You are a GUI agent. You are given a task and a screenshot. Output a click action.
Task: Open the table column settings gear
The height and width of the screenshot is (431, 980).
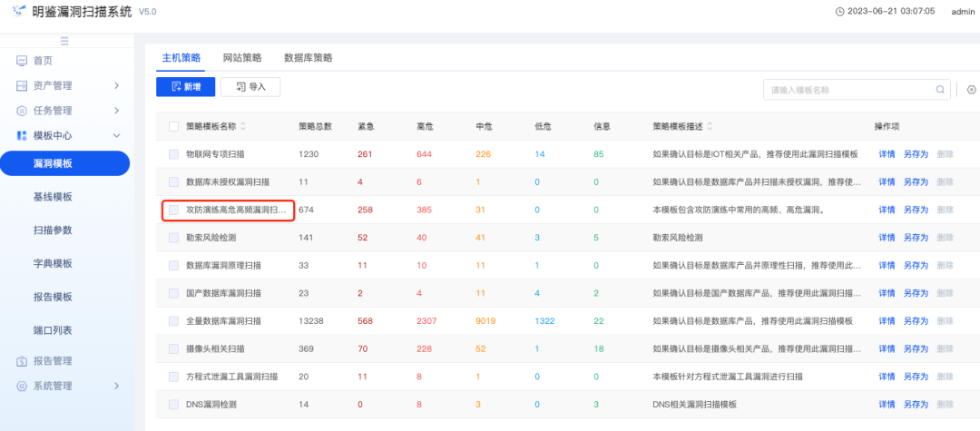click(971, 90)
